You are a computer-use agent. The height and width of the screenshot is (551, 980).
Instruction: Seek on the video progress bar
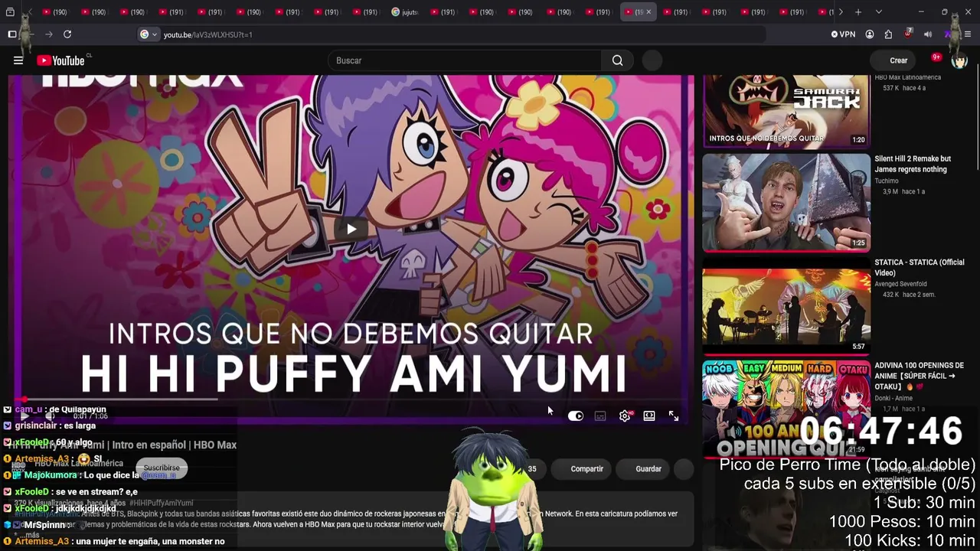coord(351,399)
